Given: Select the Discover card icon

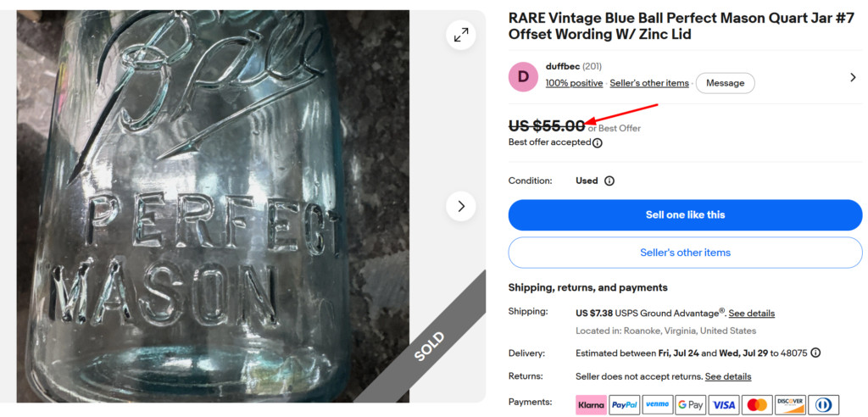Looking at the screenshot, I should 790,405.
